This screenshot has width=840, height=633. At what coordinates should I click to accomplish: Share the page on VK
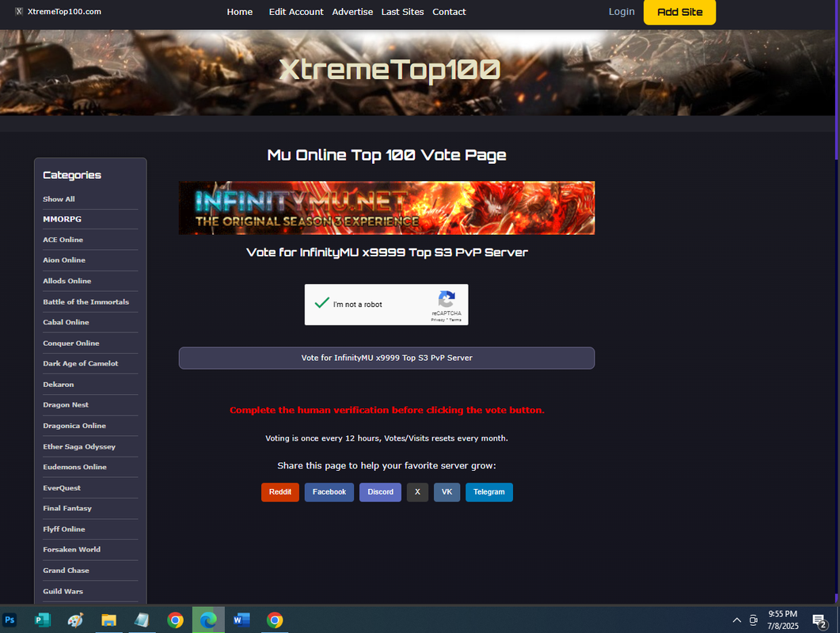(447, 492)
